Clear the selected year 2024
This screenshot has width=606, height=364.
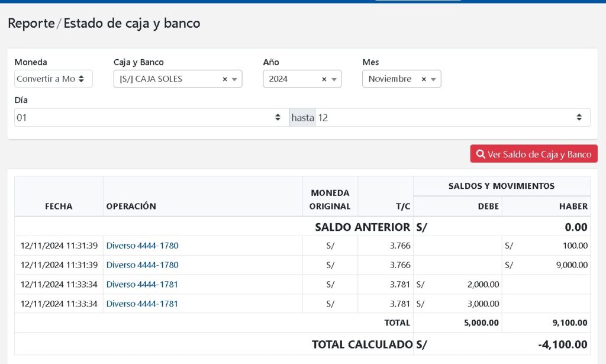pyautogui.click(x=324, y=79)
